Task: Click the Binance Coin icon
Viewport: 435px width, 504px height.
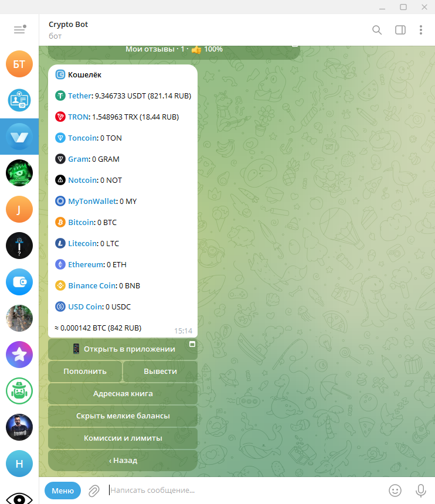Action: [60, 285]
